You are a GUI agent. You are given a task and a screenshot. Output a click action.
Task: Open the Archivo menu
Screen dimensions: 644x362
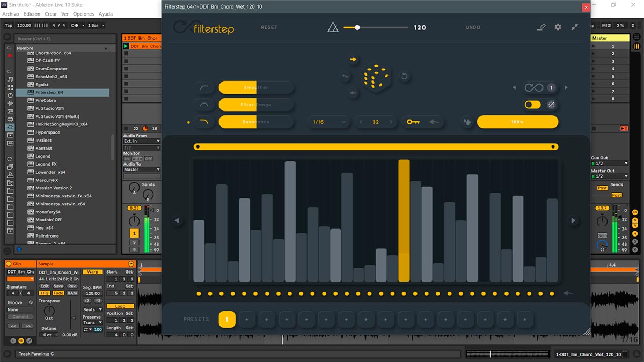point(11,14)
